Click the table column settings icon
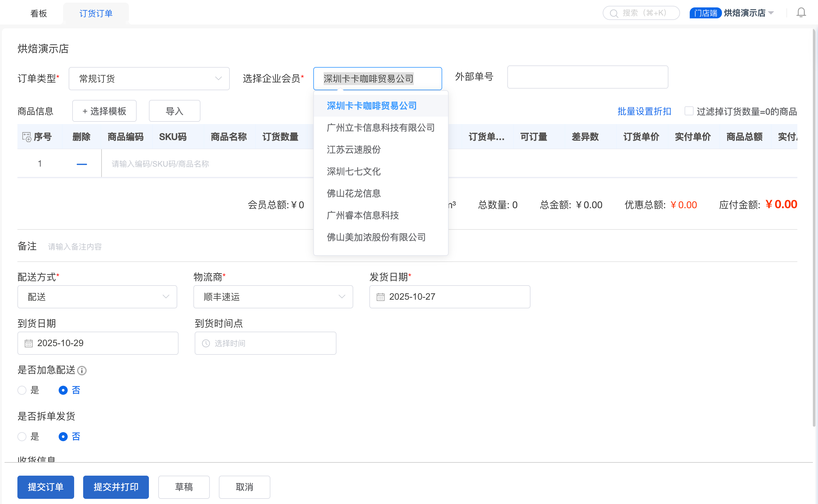818x504 pixels. click(26, 137)
